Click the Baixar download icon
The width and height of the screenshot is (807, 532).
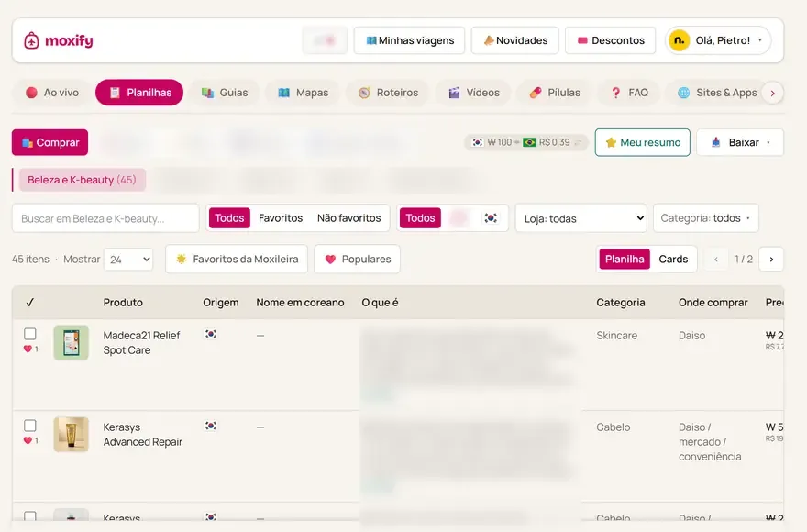[x=716, y=142]
